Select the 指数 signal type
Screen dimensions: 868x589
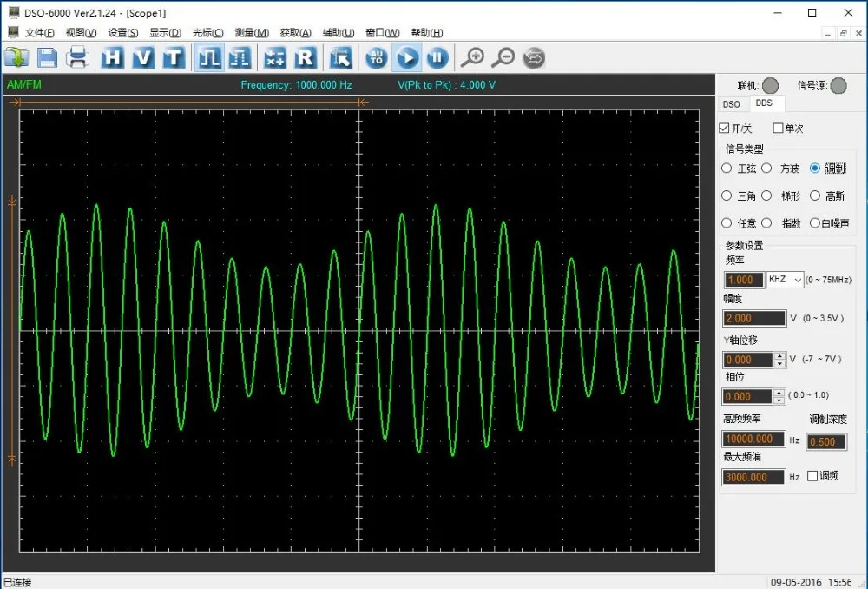click(766, 222)
